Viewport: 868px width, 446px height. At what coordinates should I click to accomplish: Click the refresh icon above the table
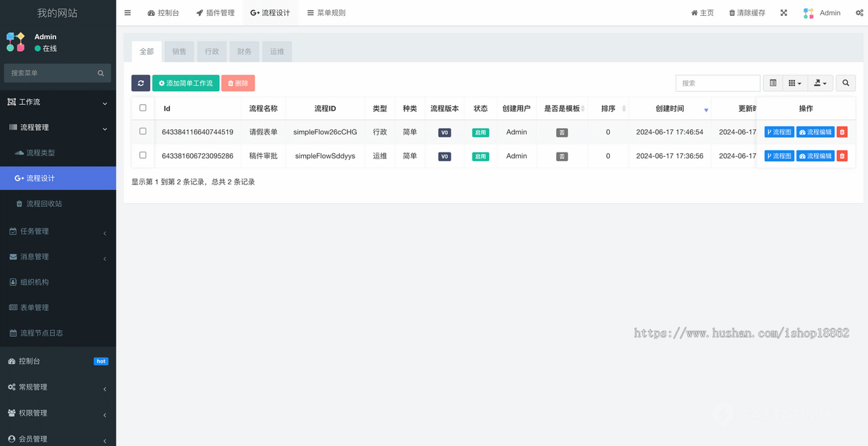[x=140, y=83]
